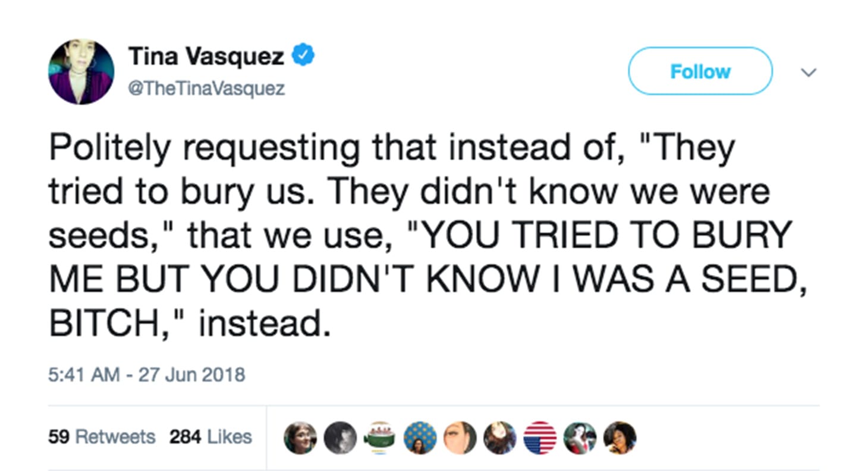This screenshot has height=471, width=868.
Task: Click the blue patterned circular avatar
Action: coord(420,438)
